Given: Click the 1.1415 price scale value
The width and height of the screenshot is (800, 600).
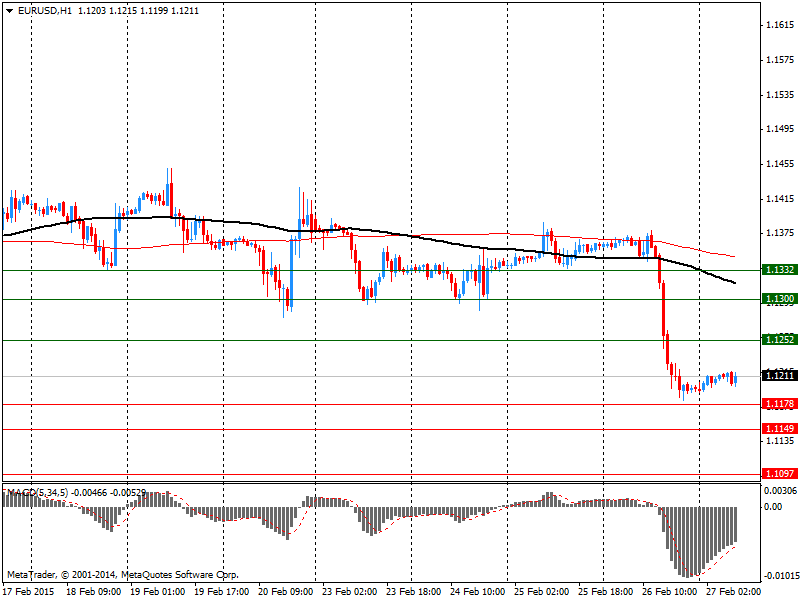Looking at the screenshot, I should [780, 198].
